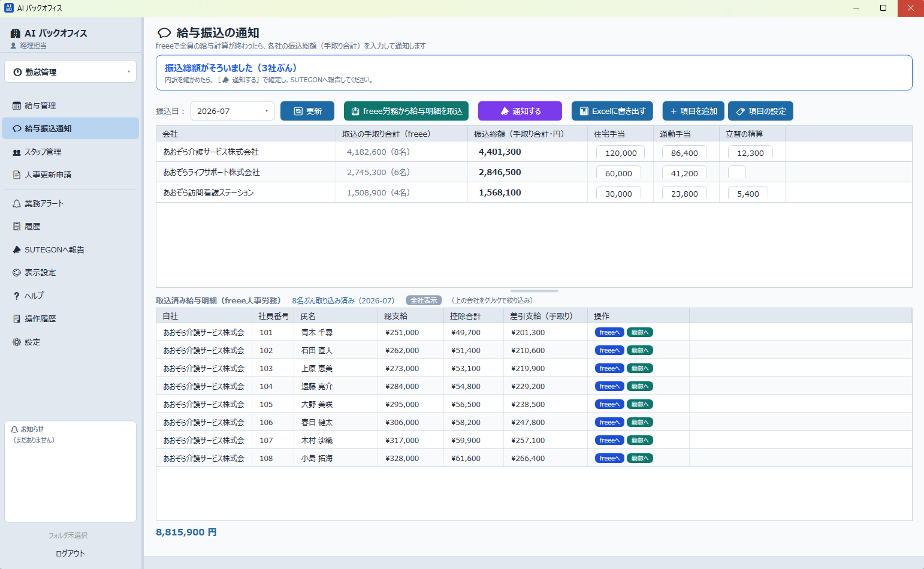Screen dimensions: 924x569
Task: Click 勤怠へ button for 石田 直人
Action: [640, 350]
